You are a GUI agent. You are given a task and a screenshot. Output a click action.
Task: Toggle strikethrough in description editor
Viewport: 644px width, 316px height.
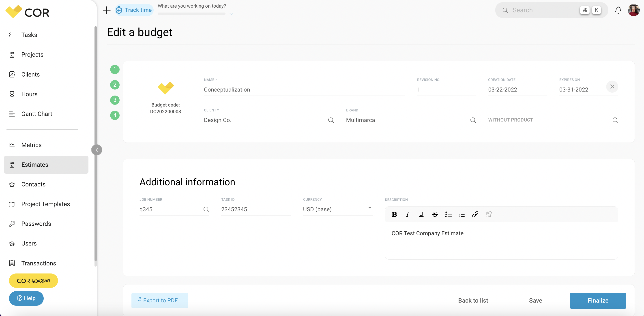[x=435, y=214]
